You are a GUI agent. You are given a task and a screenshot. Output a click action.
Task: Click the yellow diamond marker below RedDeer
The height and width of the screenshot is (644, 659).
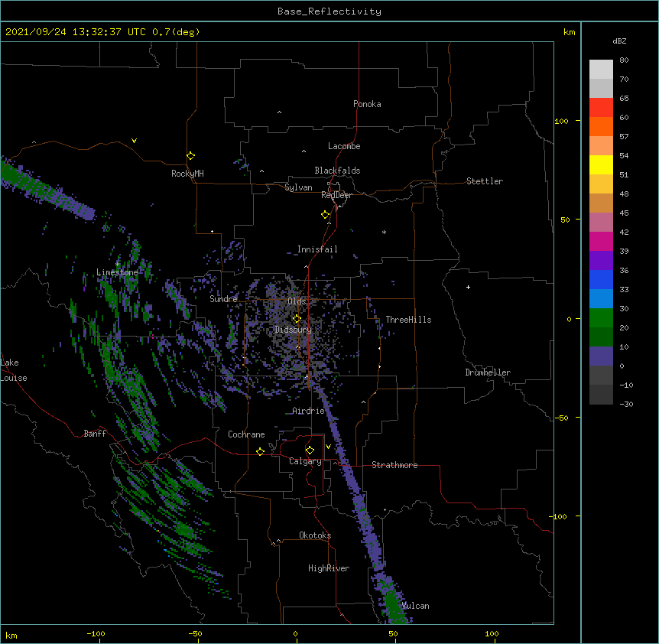pos(326,215)
